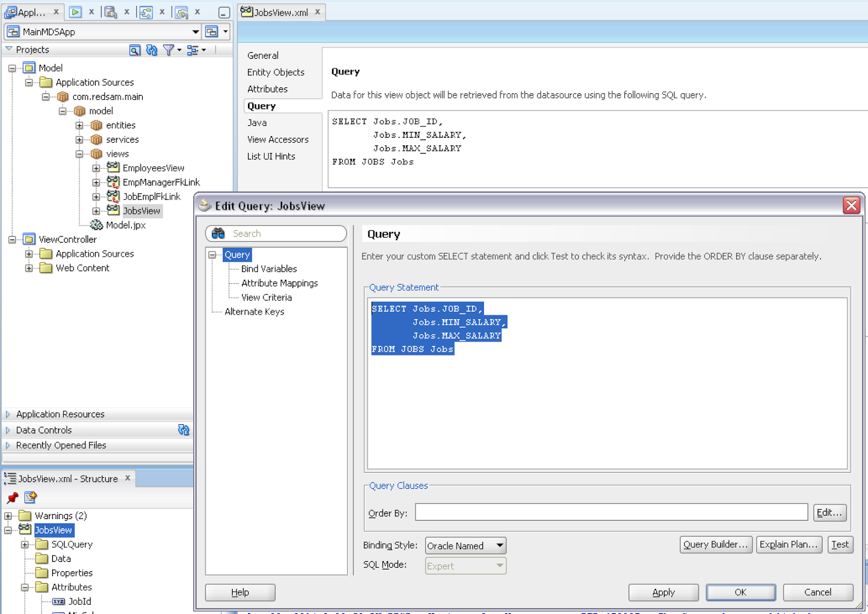Minimize the Application Navigator panel

[224, 12]
